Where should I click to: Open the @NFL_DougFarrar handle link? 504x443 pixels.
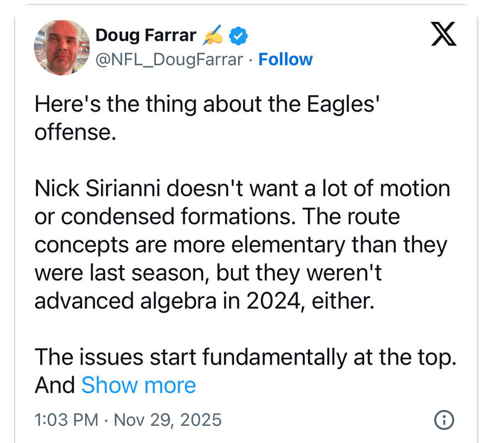[x=168, y=60]
